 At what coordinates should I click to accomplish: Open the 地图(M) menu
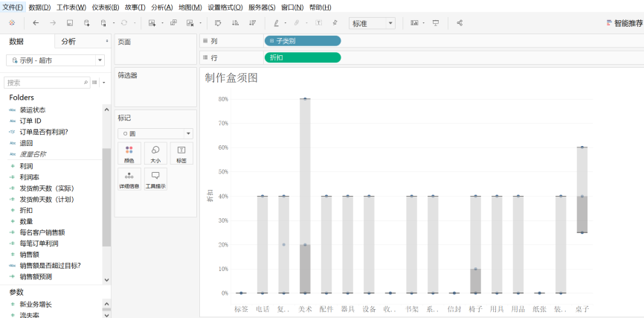click(x=190, y=7)
